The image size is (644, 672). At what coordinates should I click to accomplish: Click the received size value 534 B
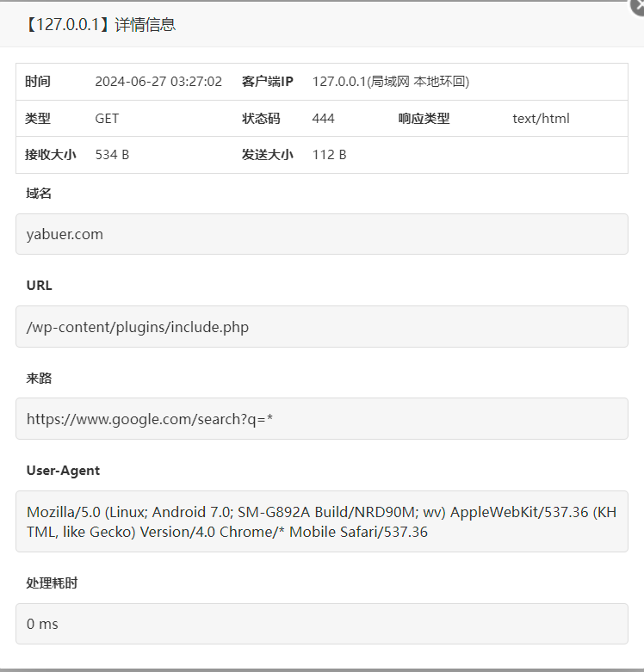[x=112, y=155]
